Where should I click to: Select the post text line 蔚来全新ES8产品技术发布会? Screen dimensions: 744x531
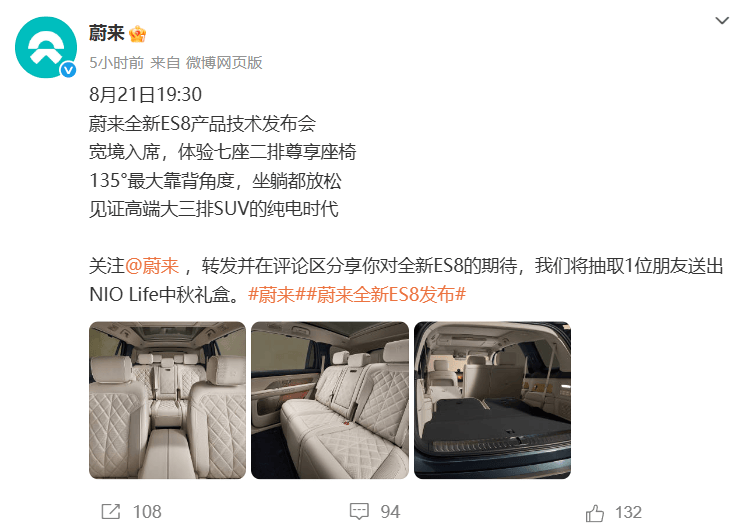(x=203, y=123)
